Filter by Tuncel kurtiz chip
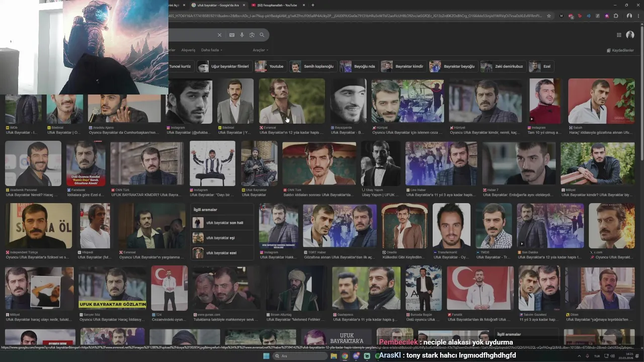 pos(180,66)
